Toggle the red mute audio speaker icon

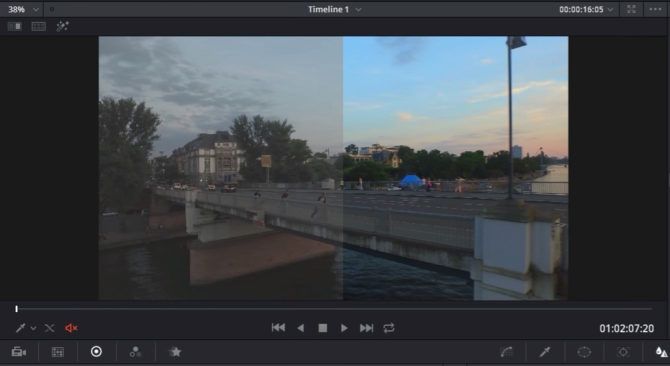[x=71, y=328]
